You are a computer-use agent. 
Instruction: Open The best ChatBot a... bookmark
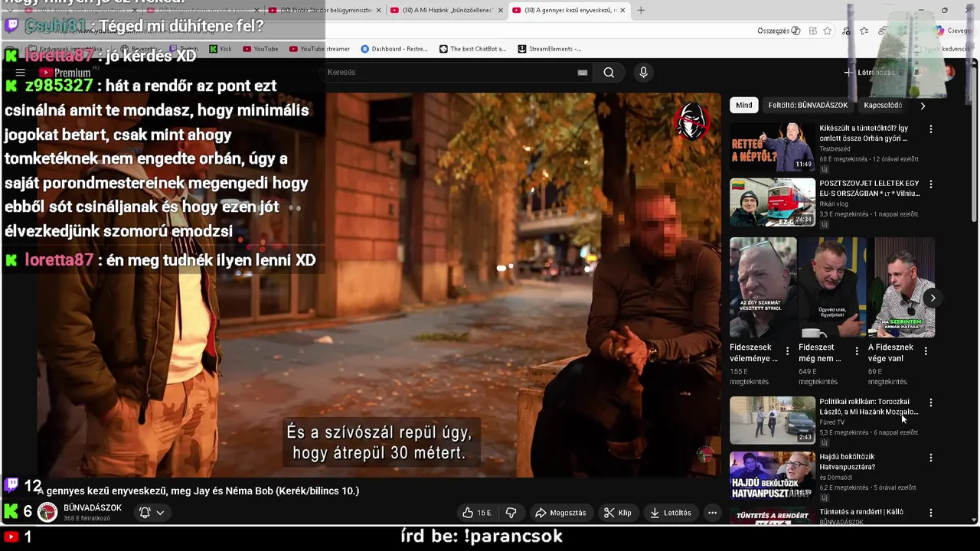tap(472, 49)
